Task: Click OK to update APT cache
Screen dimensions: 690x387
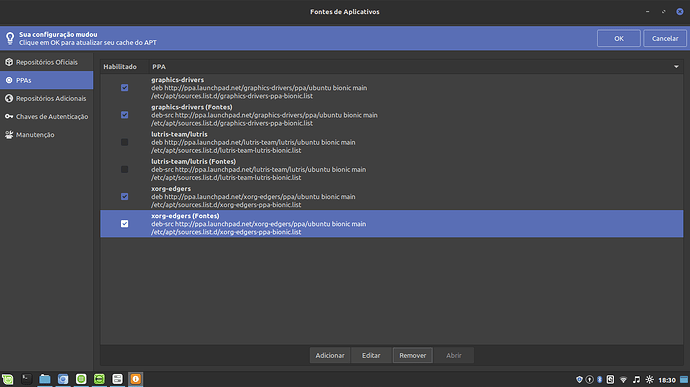Action: 619,38
